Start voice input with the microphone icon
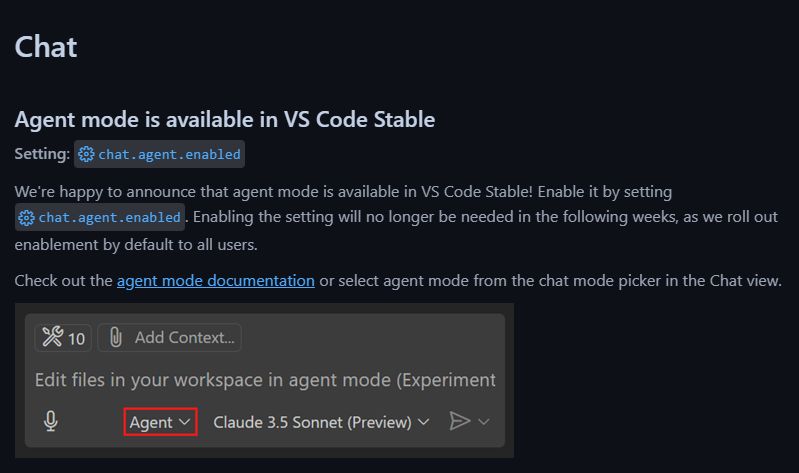This screenshot has width=799, height=473. pyautogui.click(x=51, y=422)
